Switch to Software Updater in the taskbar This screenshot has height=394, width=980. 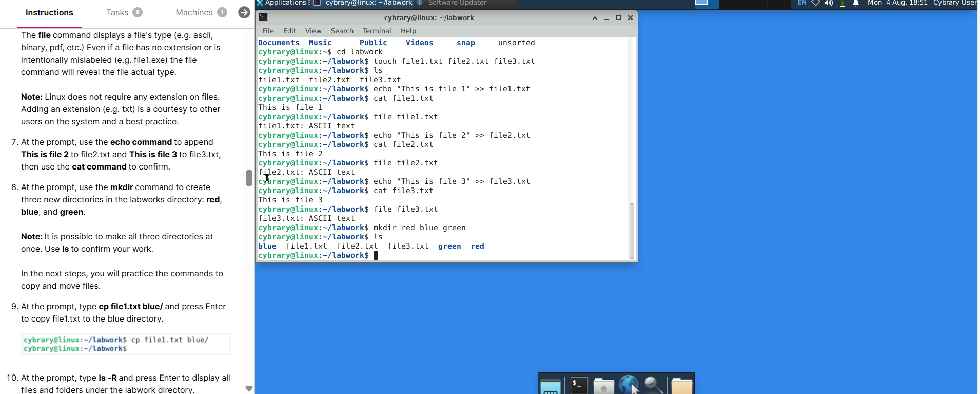click(x=457, y=3)
